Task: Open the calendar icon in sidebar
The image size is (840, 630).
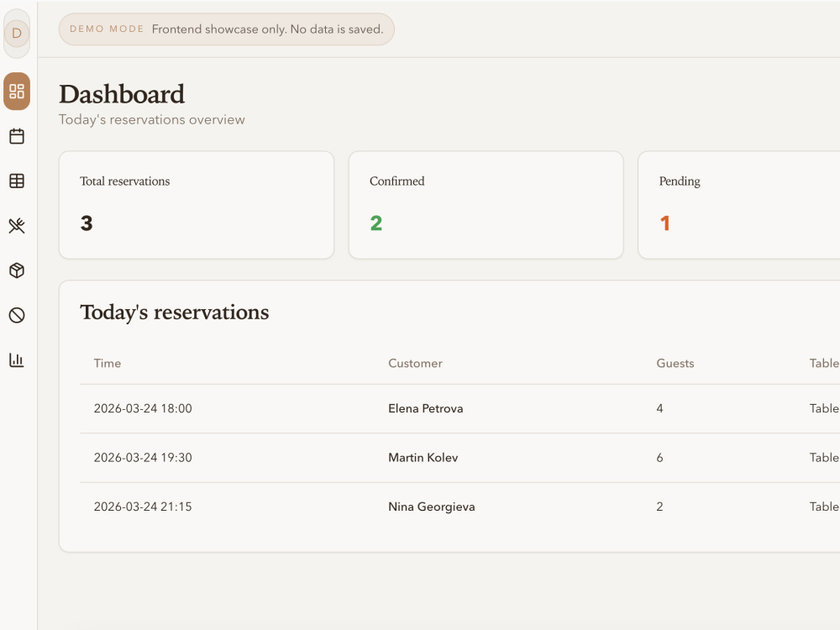Action: pos(17,136)
